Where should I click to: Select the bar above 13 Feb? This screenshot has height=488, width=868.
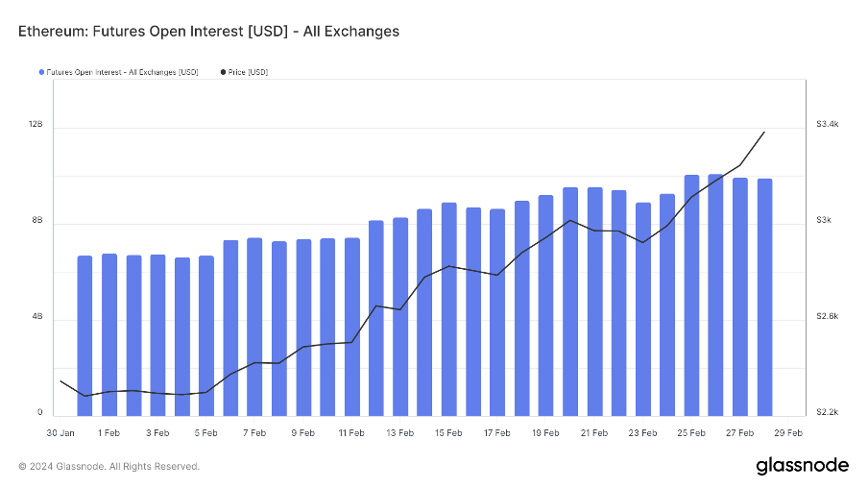tap(400, 317)
